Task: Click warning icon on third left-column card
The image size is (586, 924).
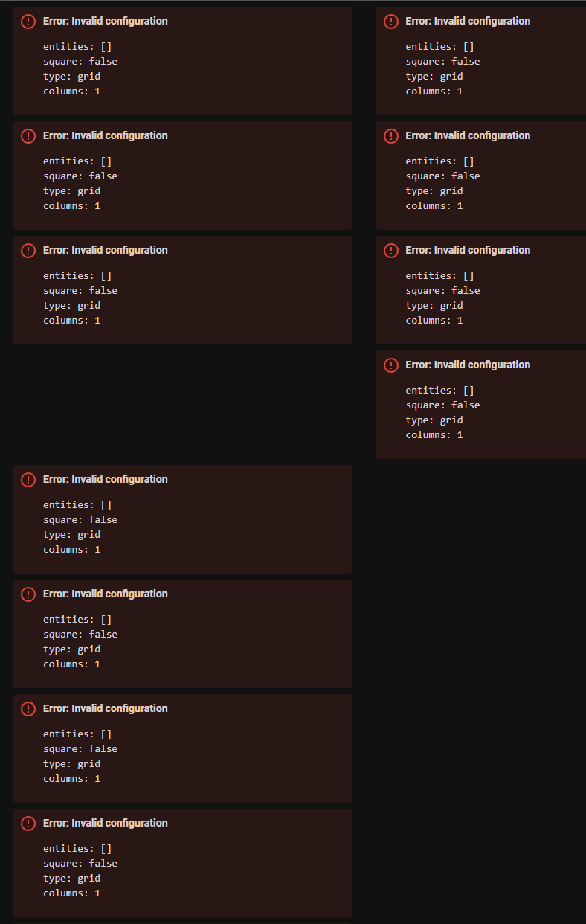Action: pyautogui.click(x=28, y=251)
